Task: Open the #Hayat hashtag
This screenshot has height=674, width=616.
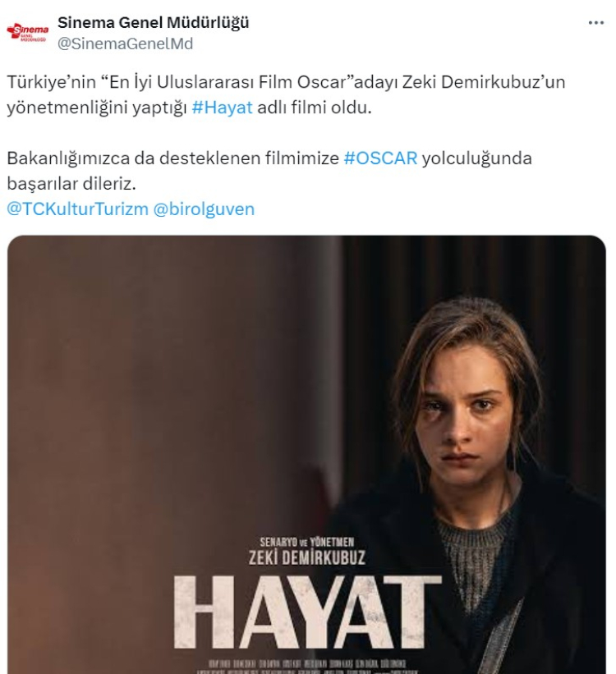Action: pos(222,107)
